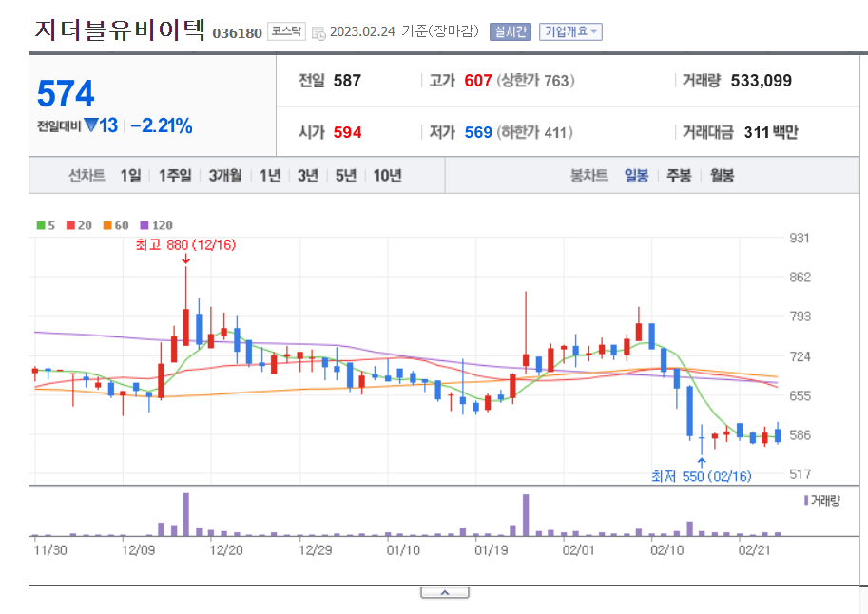Click the 931 price axis label
The height and width of the screenshot is (614, 868).
pyautogui.click(x=799, y=238)
